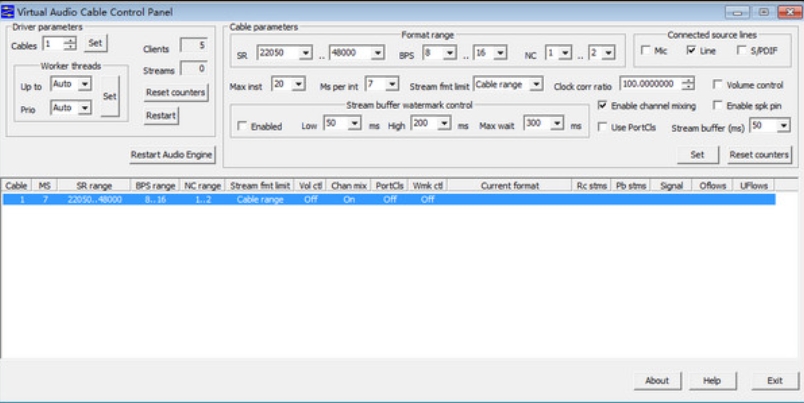This screenshot has width=804, height=403.
Task: Minimize the Virtual Audio Cable window
Action: [737, 12]
